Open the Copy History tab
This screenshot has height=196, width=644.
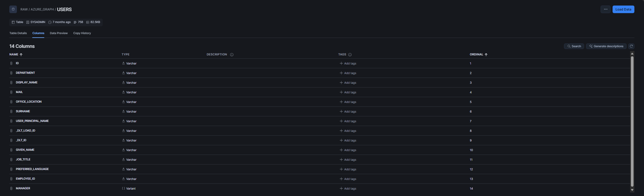(x=82, y=33)
